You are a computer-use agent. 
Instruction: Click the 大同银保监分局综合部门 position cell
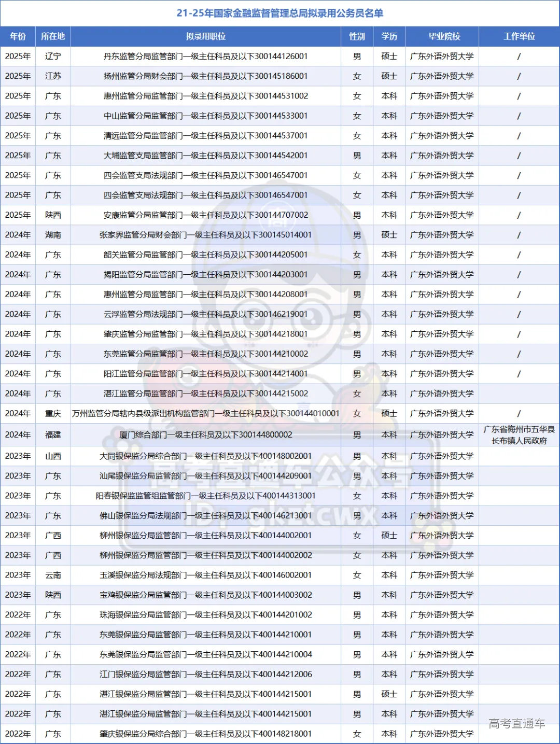coord(205,456)
